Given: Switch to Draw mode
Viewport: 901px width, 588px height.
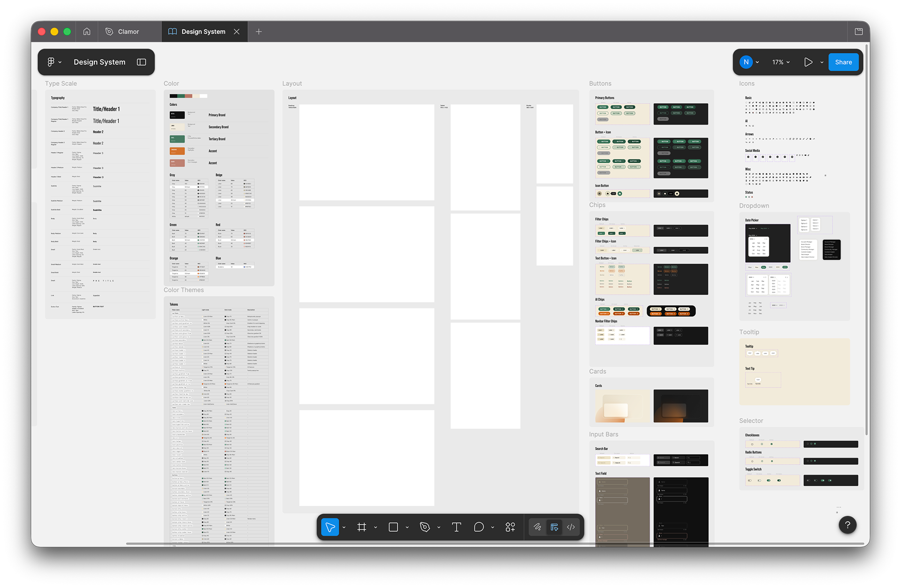Looking at the screenshot, I should click(x=537, y=527).
